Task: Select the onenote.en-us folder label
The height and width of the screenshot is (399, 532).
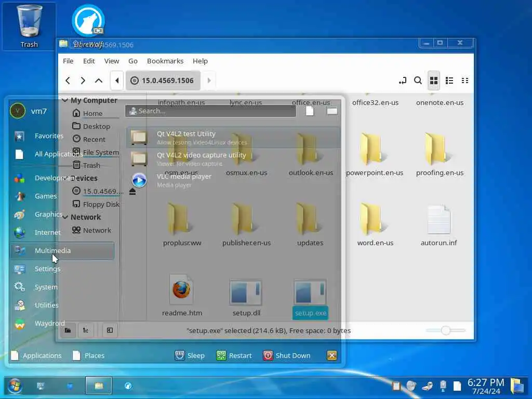Action: tap(440, 102)
